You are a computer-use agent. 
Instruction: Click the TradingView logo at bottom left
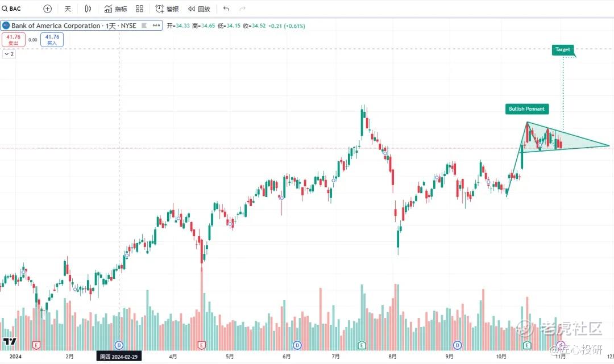[10, 341]
